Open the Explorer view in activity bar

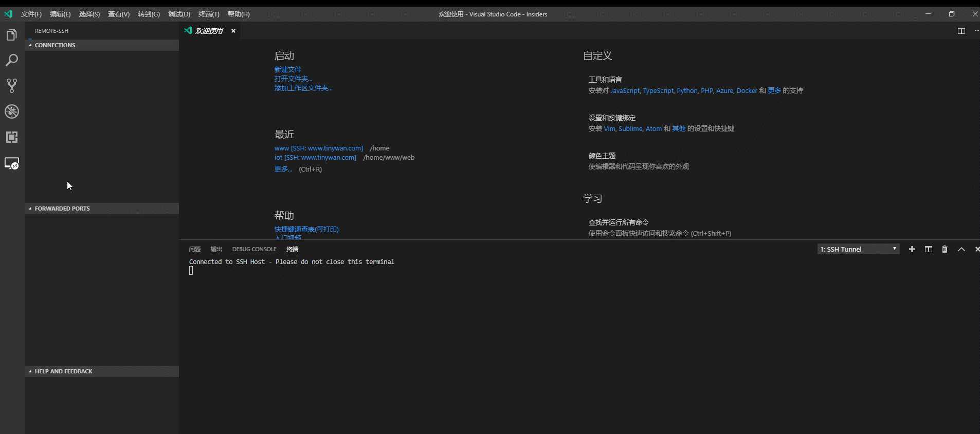click(x=11, y=35)
